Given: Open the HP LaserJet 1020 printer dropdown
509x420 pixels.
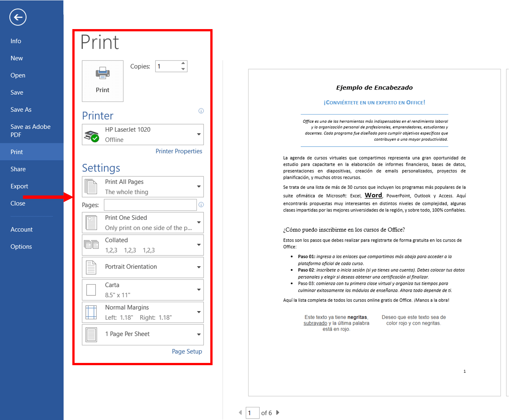Looking at the screenshot, I should 143,134.
